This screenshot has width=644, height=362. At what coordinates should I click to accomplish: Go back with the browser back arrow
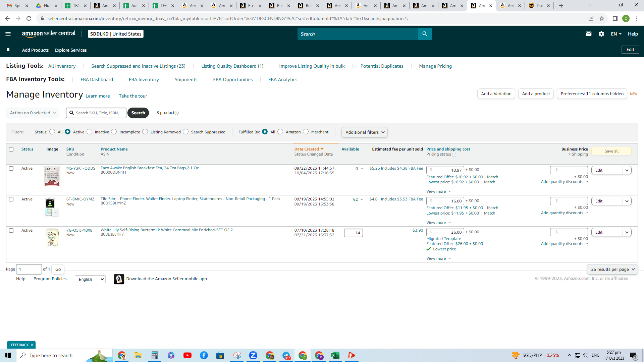click(7, 18)
